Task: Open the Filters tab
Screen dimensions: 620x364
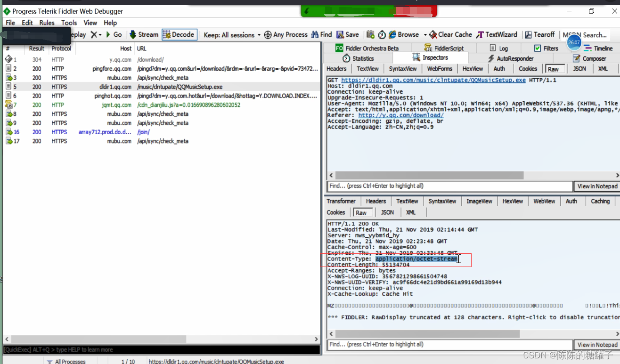Action: click(x=547, y=48)
